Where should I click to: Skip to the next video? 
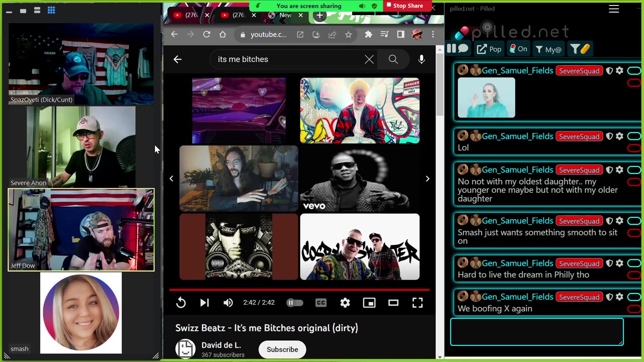[x=204, y=303]
